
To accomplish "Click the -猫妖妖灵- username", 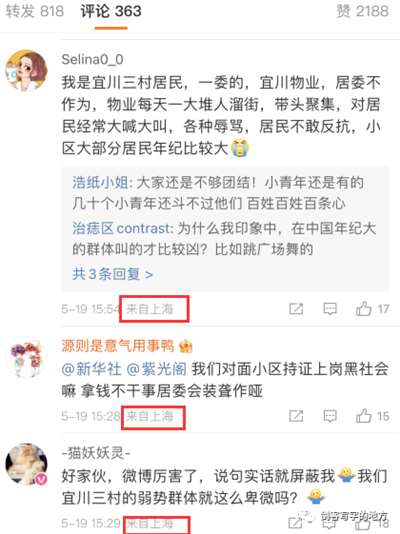I will pyautogui.click(x=96, y=453).
